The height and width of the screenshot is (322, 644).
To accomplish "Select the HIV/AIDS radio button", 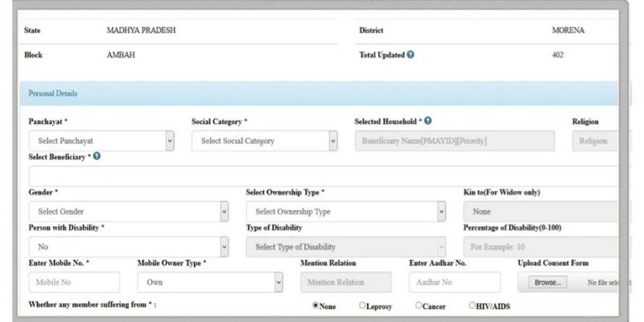I will point(472,306).
